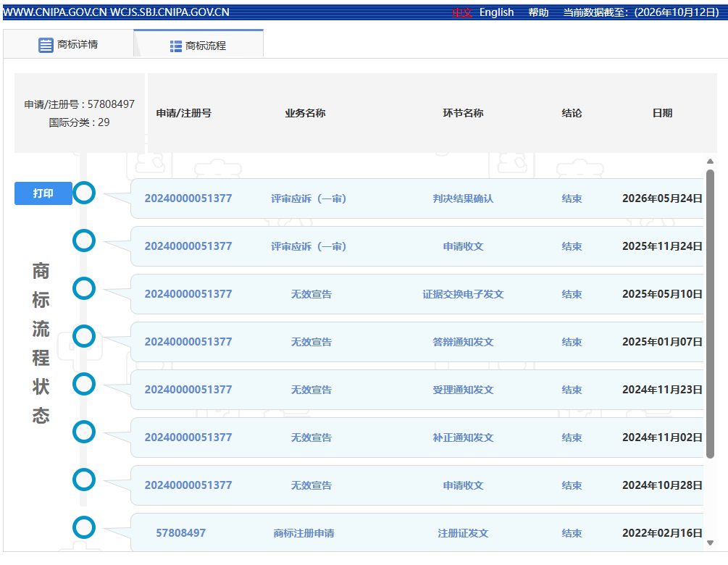The width and height of the screenshot is (728, 565).
Task: Click the 环节名称 column header
Action: [463, 113]
